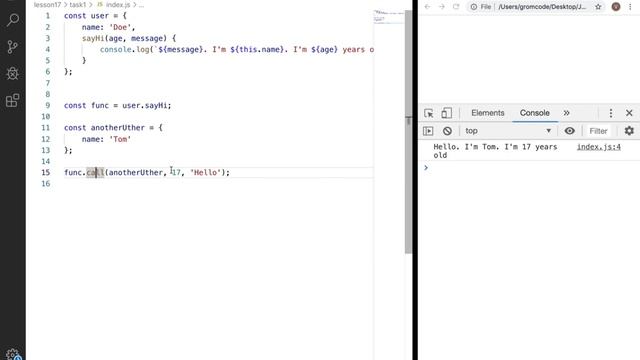Click 'Tom' string on line 12
640x360 pixels.
120,139
